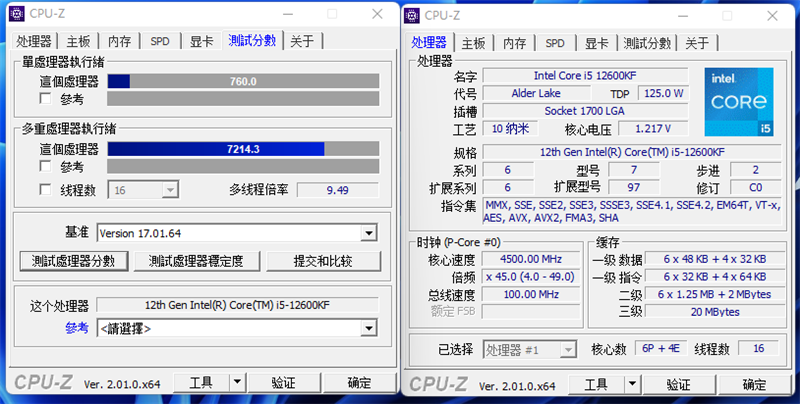Screen dimensions: 800x404
Task: Click 測試處理器分數 button
Action: click(x=73, y=261)
